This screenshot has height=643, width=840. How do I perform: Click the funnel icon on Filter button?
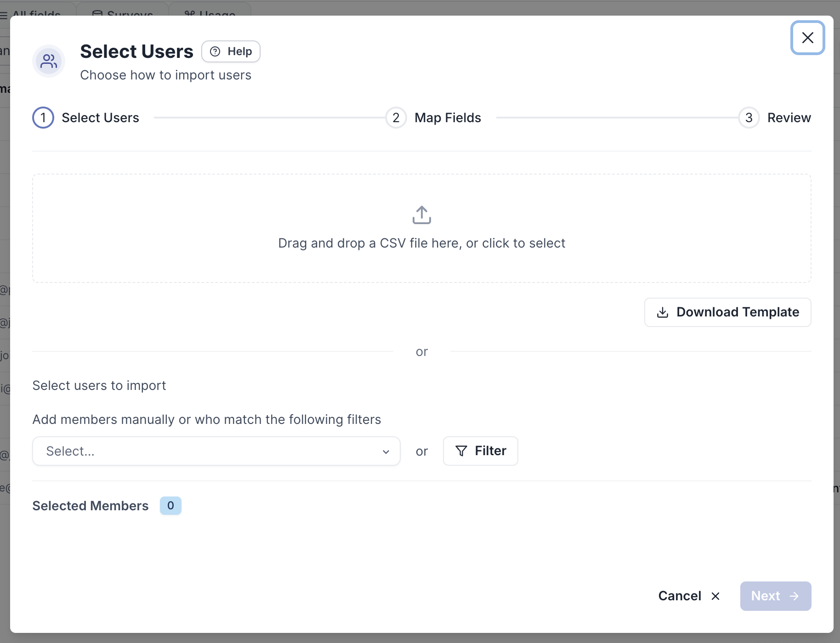point(461,451)
